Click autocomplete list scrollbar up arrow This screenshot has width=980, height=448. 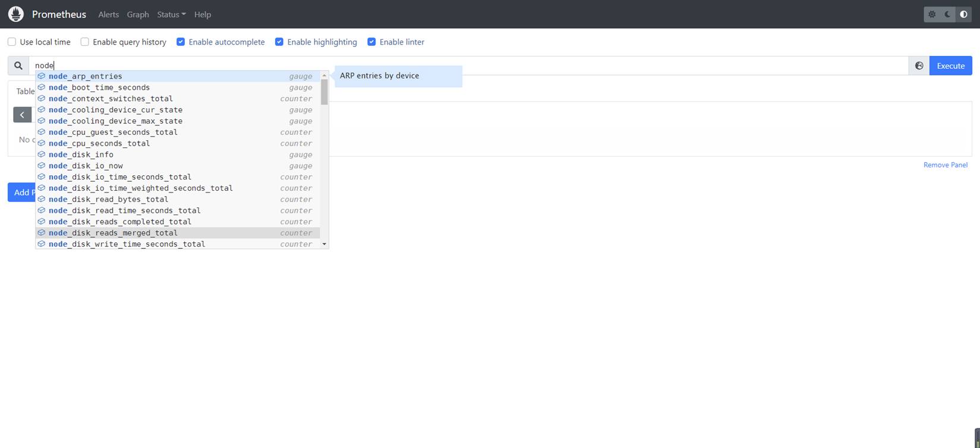tap(324, 75)
